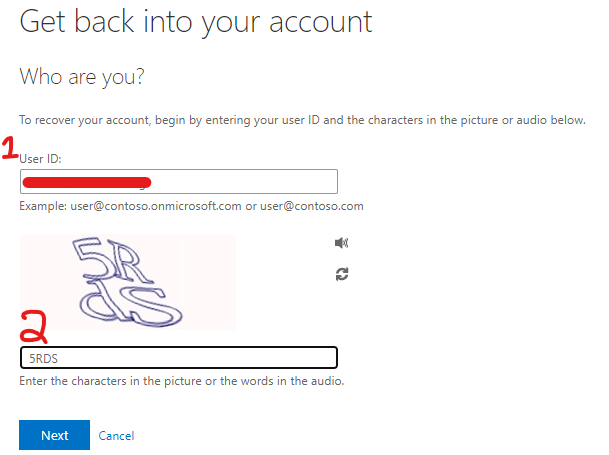Focus the User ID input field

pos(250,181)
